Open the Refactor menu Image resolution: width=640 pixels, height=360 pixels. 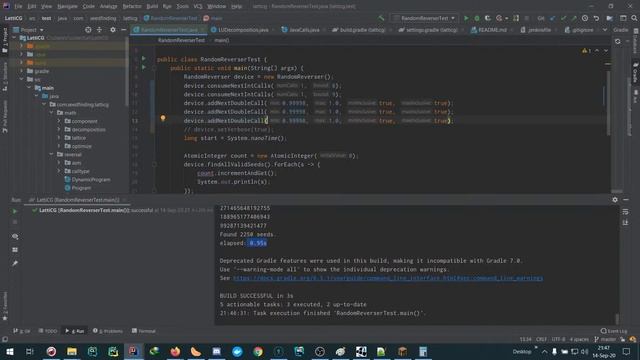point(132,7)
